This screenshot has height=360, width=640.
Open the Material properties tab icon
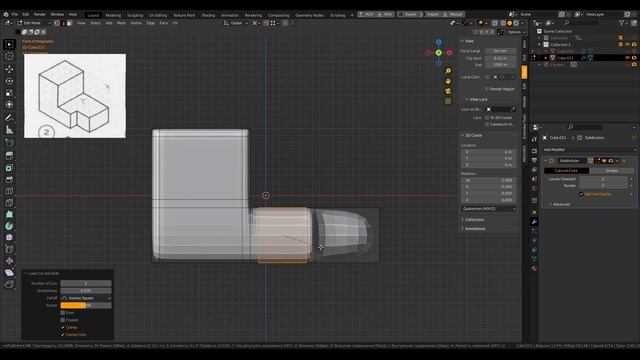tap(534, 268)
